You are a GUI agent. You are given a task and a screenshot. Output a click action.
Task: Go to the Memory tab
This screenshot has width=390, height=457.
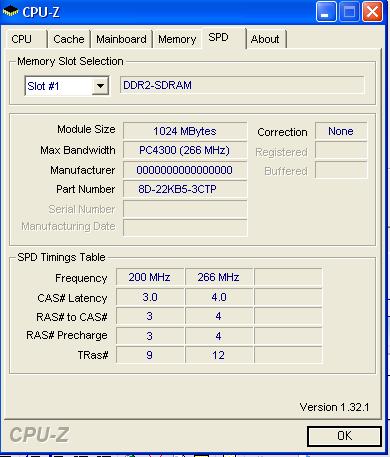pos(177,39)
